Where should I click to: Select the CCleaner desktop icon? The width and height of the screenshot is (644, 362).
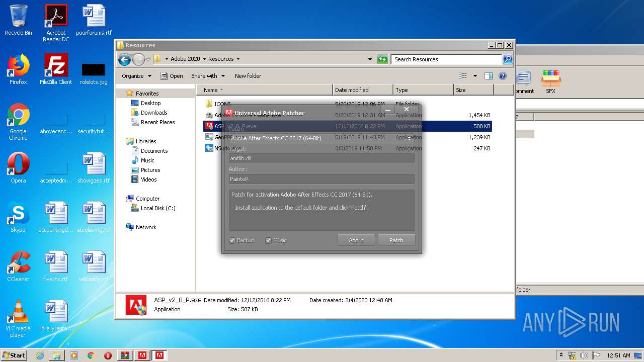pyautogui.click(x=18, y=266)
